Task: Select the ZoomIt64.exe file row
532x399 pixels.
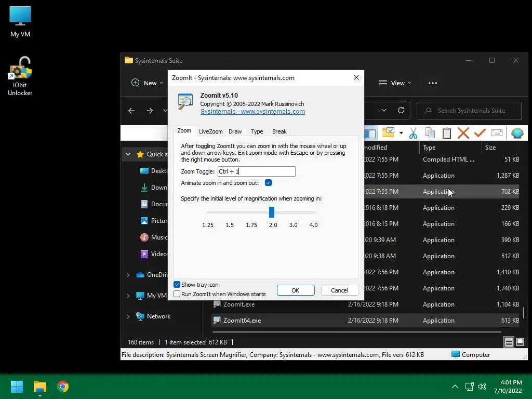Action: tap(365, 320)
